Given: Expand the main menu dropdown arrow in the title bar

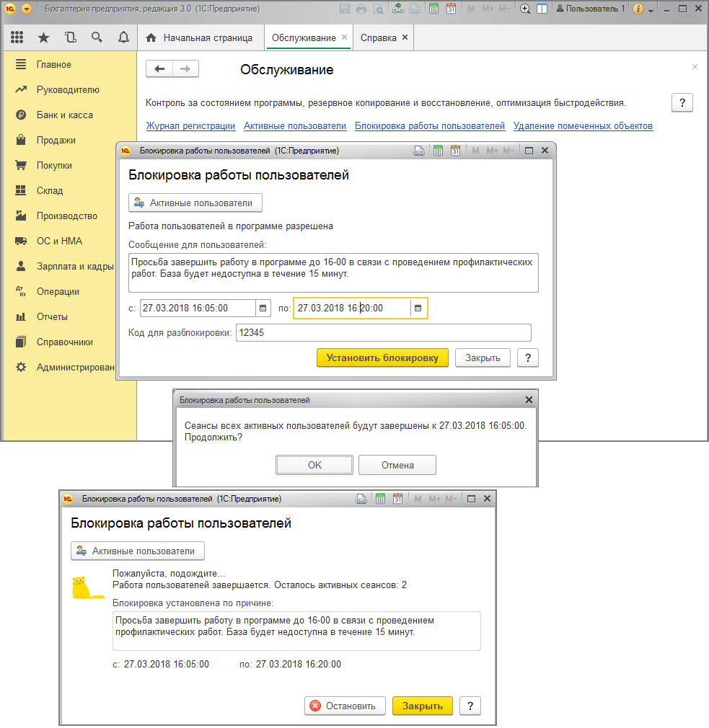Looking at the screenshot, I should coord(27,9).
